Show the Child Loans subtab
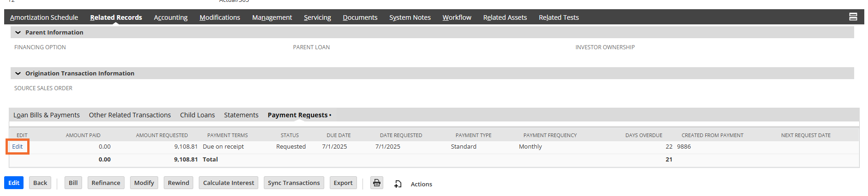 pos(197,115)
